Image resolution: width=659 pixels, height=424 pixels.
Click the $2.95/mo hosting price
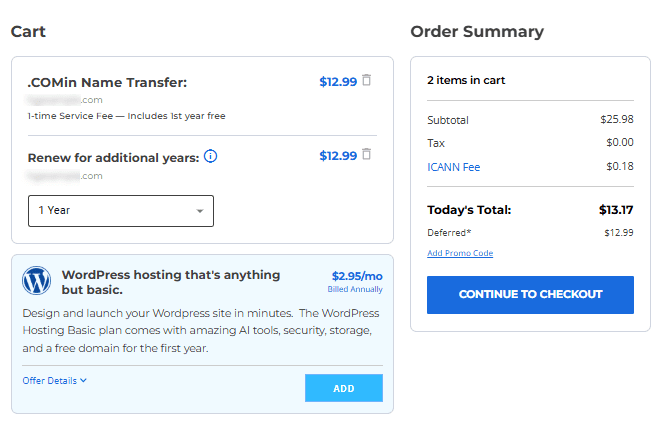tap(357, 276)
